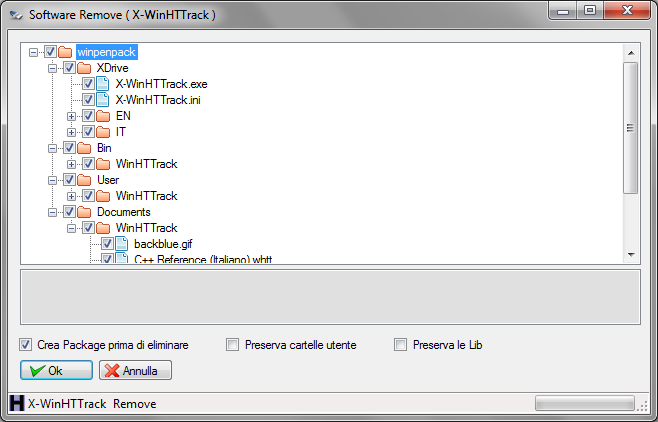Click the XDrive folder icon
Screen dimensions: 658x422
(84, 68)
